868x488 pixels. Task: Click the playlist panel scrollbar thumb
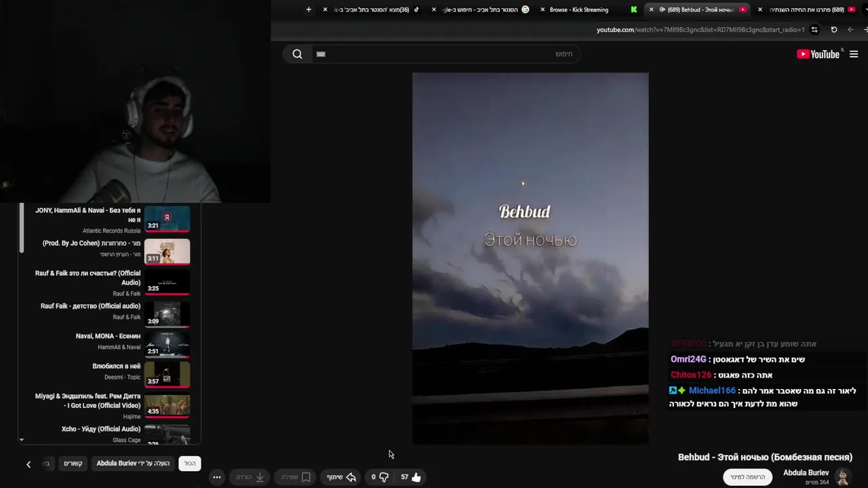pyautogui.click(x=22, y=228)
